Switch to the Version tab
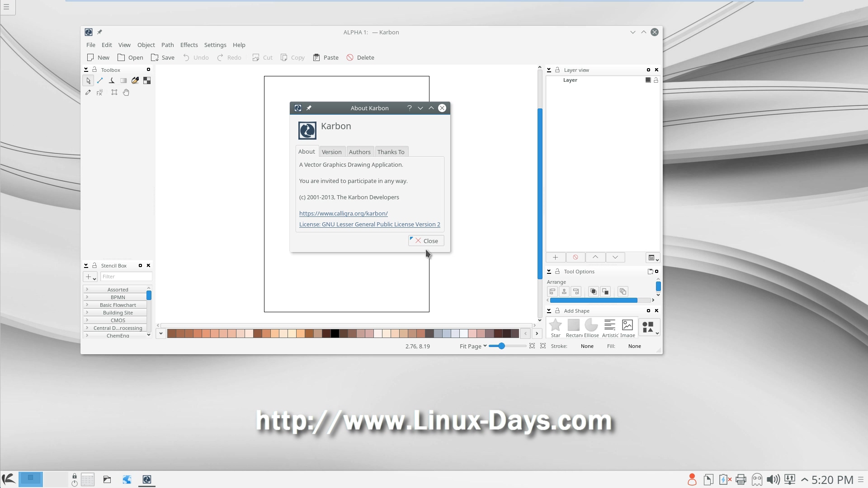The height and width of the screenshot is (488, 868). pyautogui.click(x=332, y=152)
